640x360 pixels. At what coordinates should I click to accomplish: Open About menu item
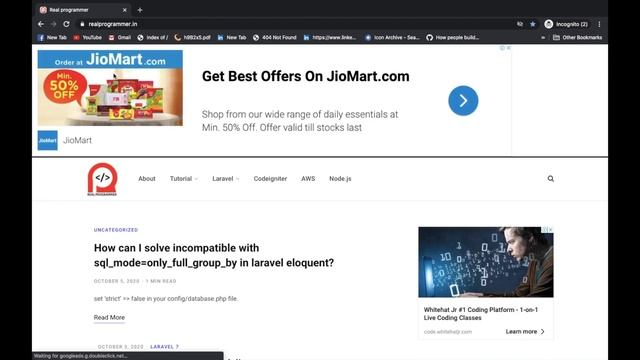(147, 179)
